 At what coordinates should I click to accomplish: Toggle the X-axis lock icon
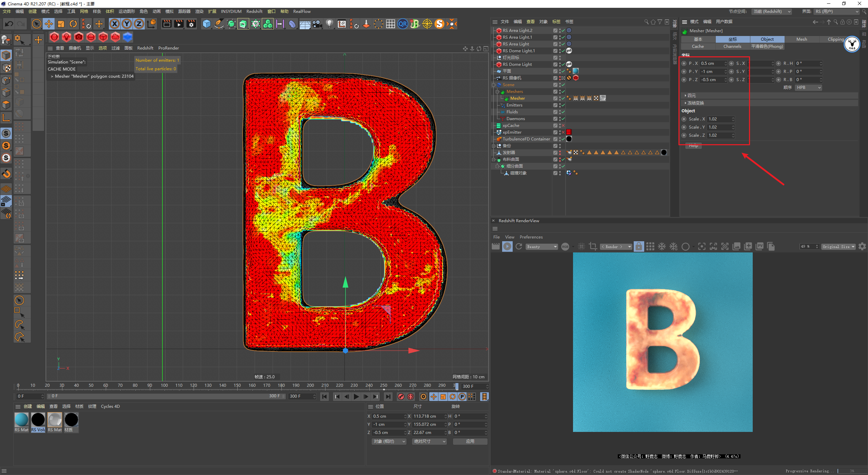tap(115, 24)
